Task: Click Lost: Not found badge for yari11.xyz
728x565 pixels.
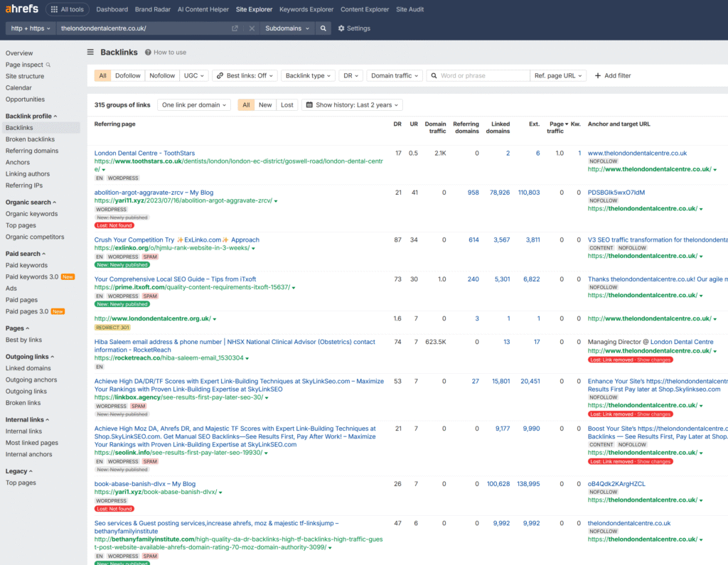Action: click(x=114, y=225)
